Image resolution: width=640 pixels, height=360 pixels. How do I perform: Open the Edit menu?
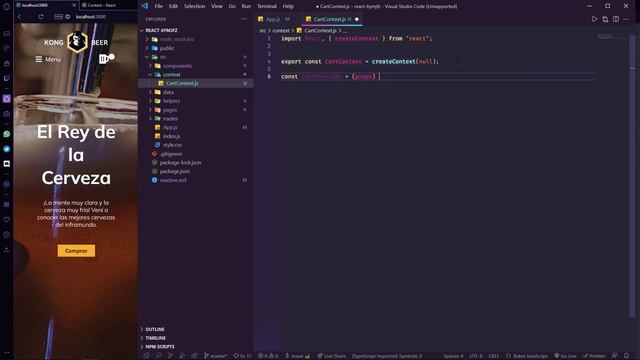[173, 6]
